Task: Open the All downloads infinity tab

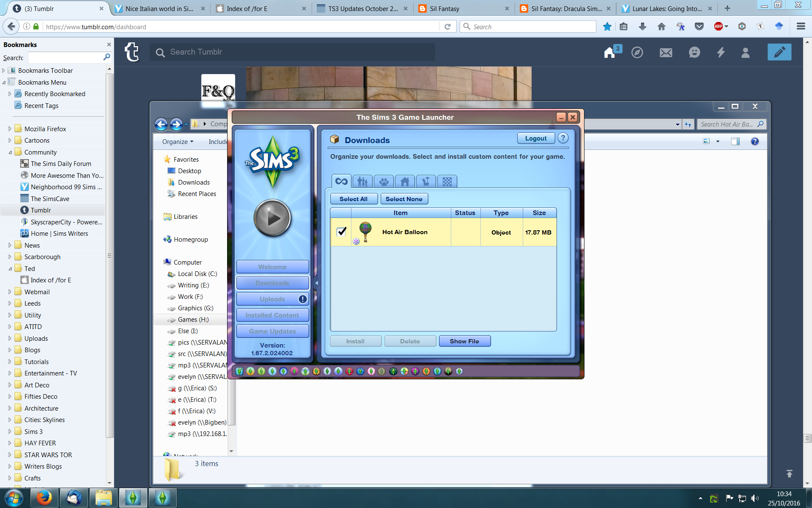Action: 341,181
